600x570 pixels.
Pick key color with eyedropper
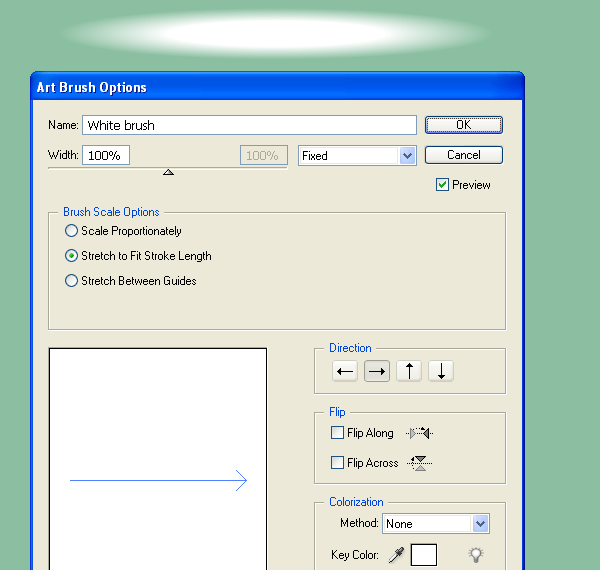pyautogui.click(x=396, y=555)
